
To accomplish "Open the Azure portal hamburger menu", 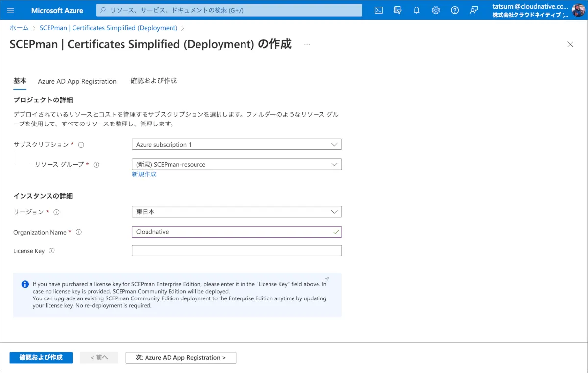I will click(11, 10).
